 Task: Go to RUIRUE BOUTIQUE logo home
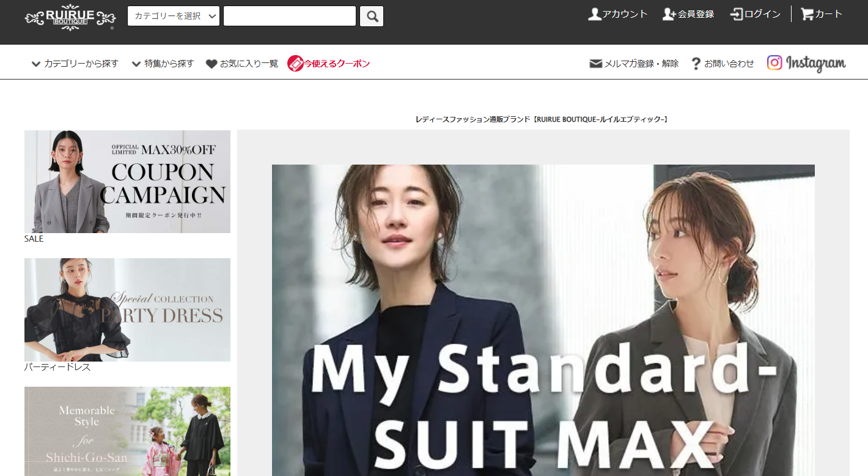70,18
